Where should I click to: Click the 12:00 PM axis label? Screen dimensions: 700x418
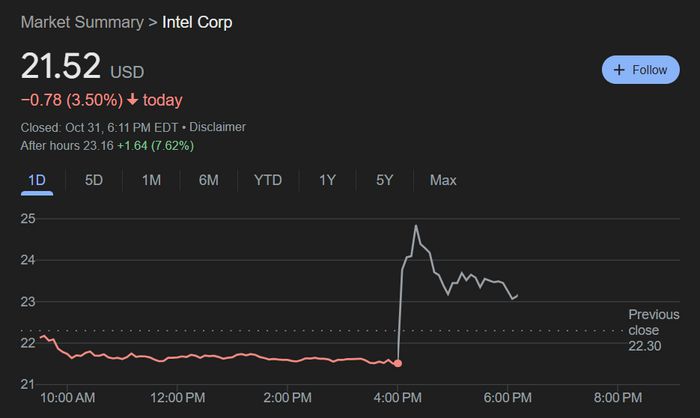[178, 395]
